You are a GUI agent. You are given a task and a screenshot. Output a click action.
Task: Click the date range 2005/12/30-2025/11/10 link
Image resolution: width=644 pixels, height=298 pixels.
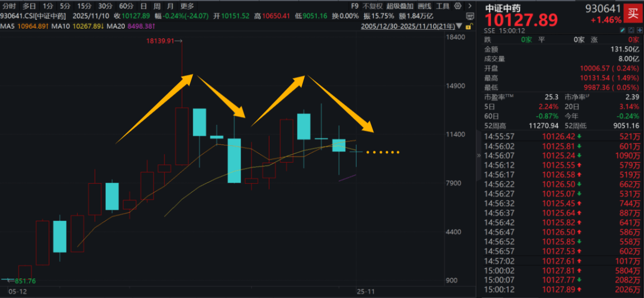point(407,25)
